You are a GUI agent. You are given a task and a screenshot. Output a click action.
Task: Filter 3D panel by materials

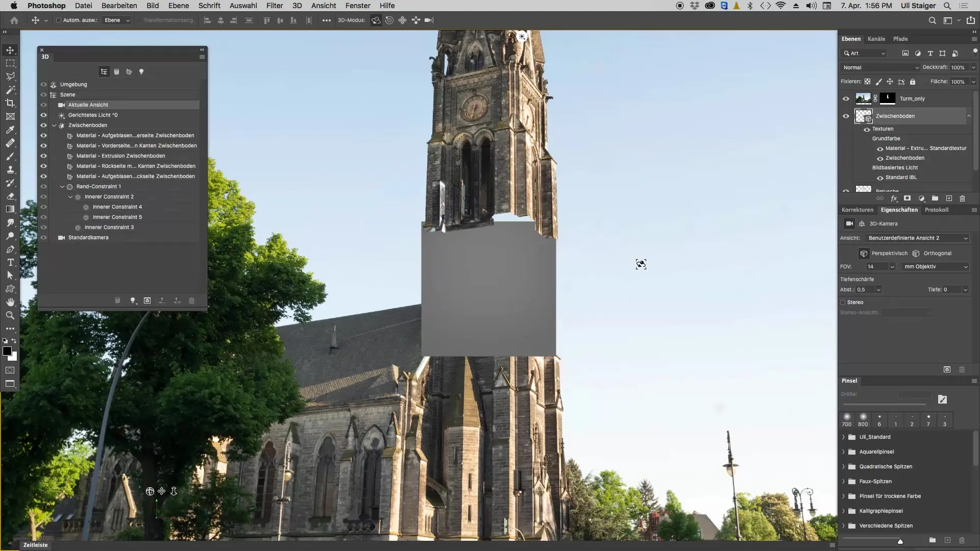tap(129, 72)
